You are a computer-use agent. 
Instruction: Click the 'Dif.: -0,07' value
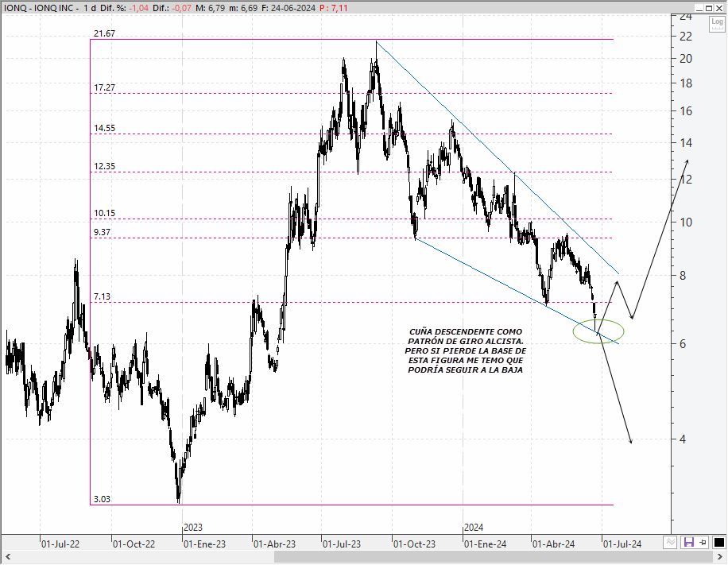tap(172, 8)
